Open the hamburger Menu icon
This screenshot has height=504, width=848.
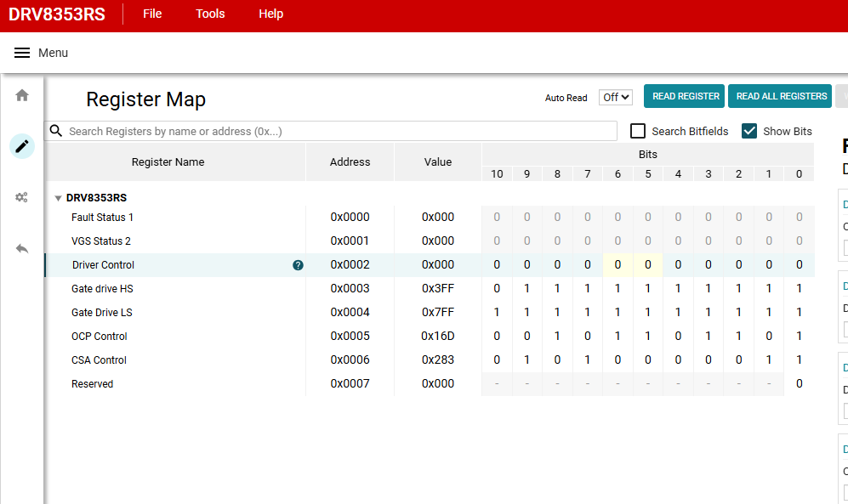(x=21, y=53)
